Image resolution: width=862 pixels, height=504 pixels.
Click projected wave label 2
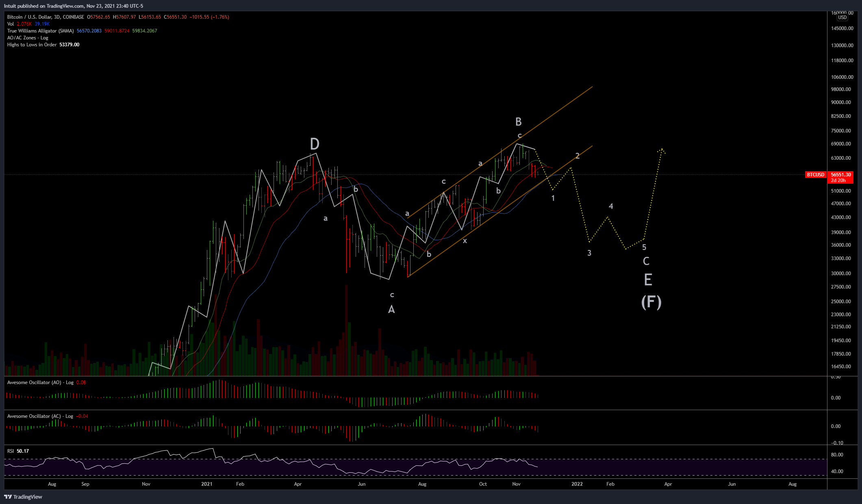pos(577,156)
